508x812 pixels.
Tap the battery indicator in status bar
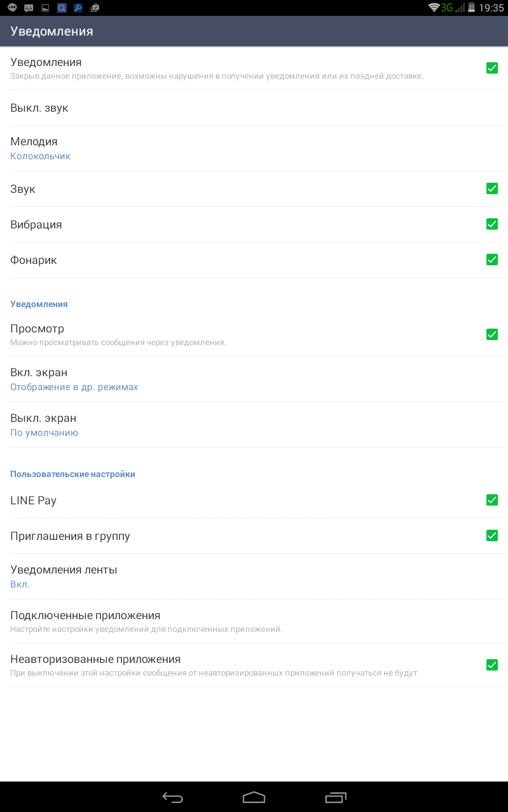(x=472, y=8)
